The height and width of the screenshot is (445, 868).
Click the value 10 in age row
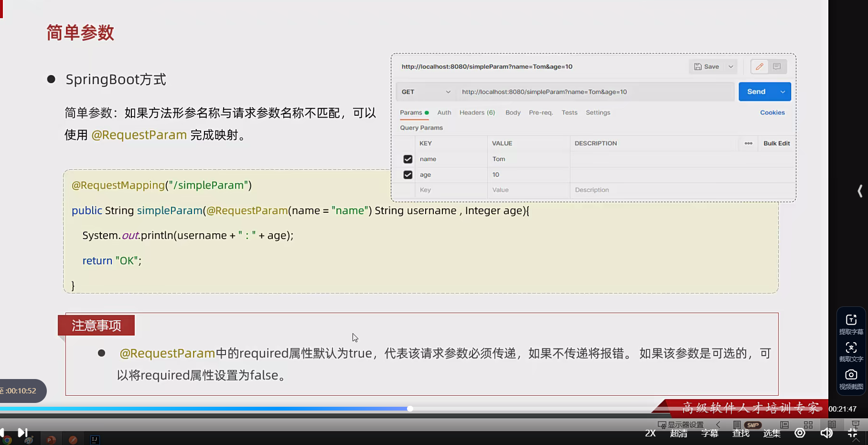click(528, 175)
